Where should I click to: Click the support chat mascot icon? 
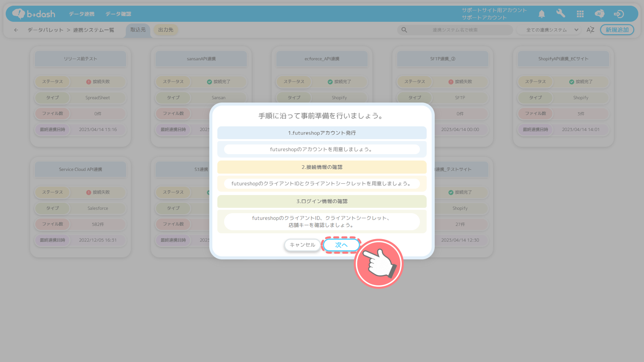[x=599, y=14]
